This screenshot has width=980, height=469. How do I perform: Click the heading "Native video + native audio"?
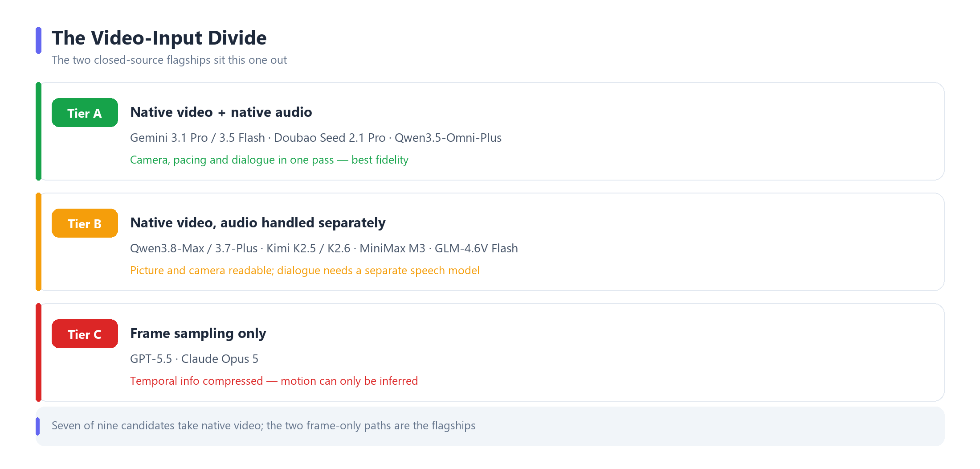click(x=221, y=112)
